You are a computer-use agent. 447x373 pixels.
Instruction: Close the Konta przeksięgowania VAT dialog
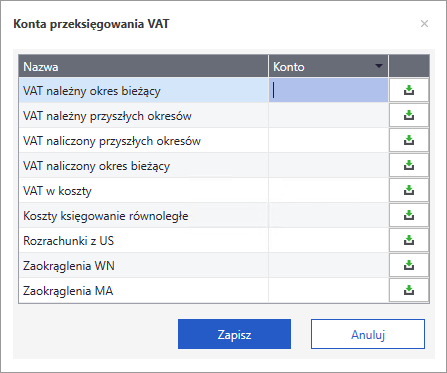click(424, 24)
